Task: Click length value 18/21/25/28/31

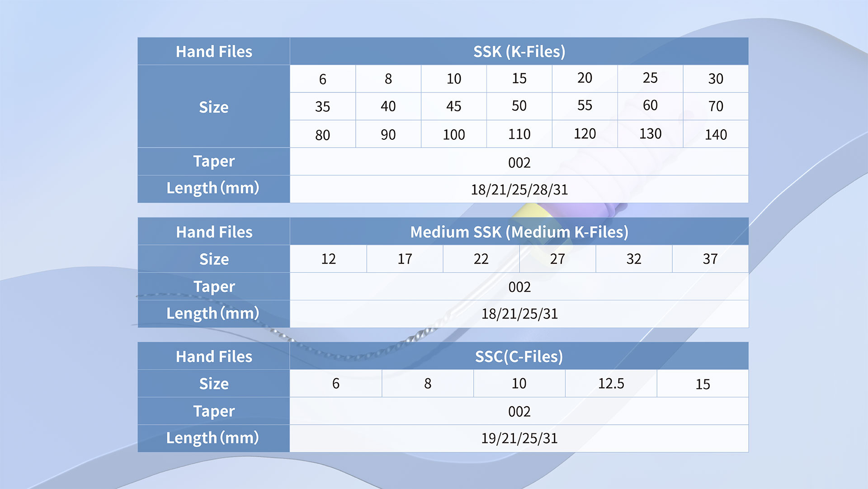Action: (x=519, y=190)
